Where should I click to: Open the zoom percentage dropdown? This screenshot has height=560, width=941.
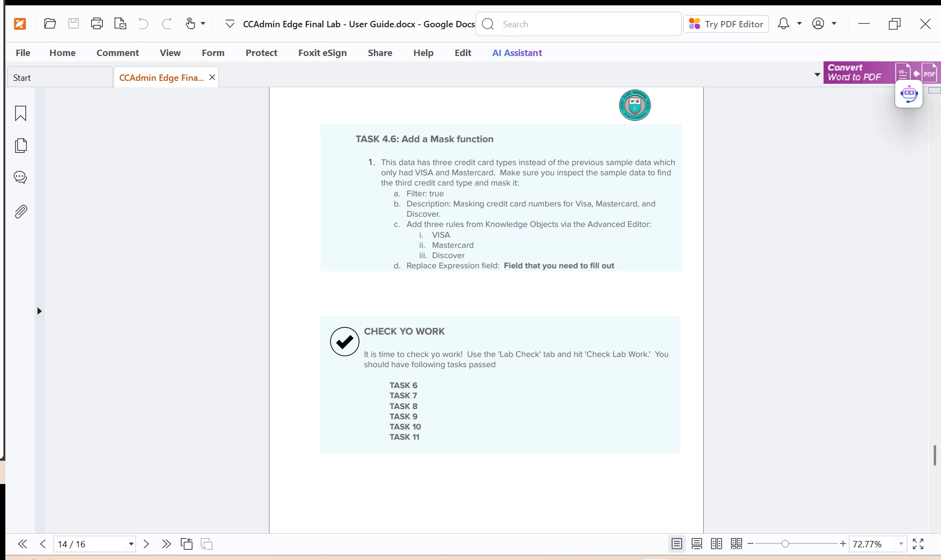click(x=901, y=544)
